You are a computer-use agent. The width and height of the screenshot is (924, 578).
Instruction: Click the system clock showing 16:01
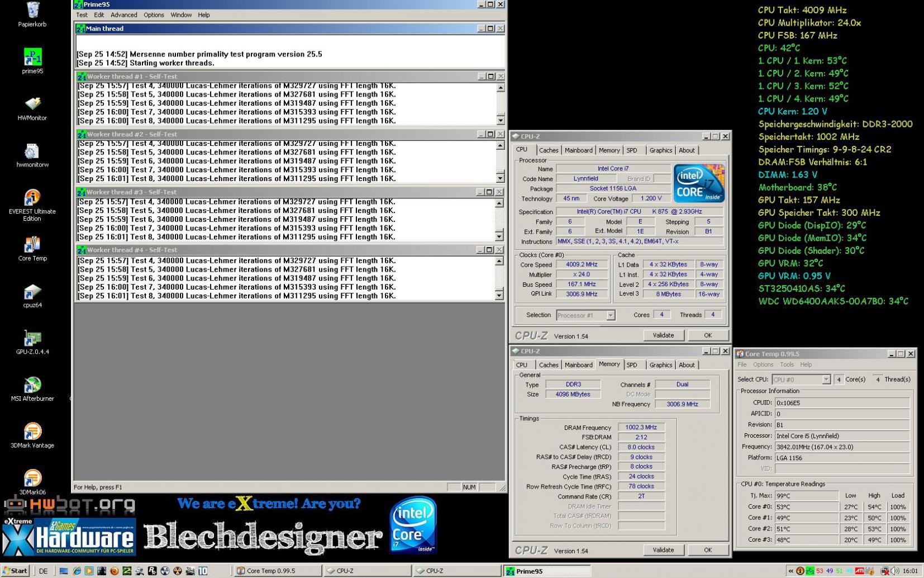coord(910,571)
